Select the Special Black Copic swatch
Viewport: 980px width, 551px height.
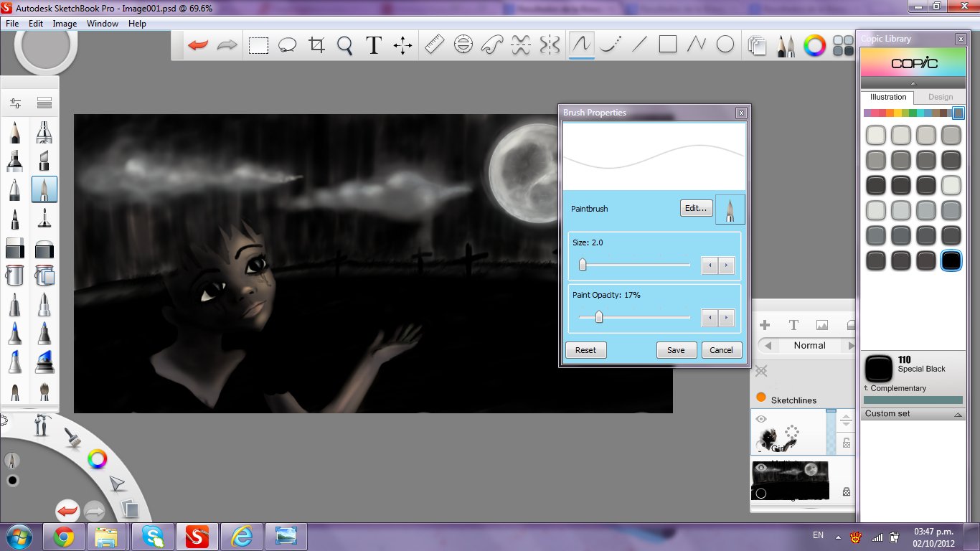pos(951,260)
